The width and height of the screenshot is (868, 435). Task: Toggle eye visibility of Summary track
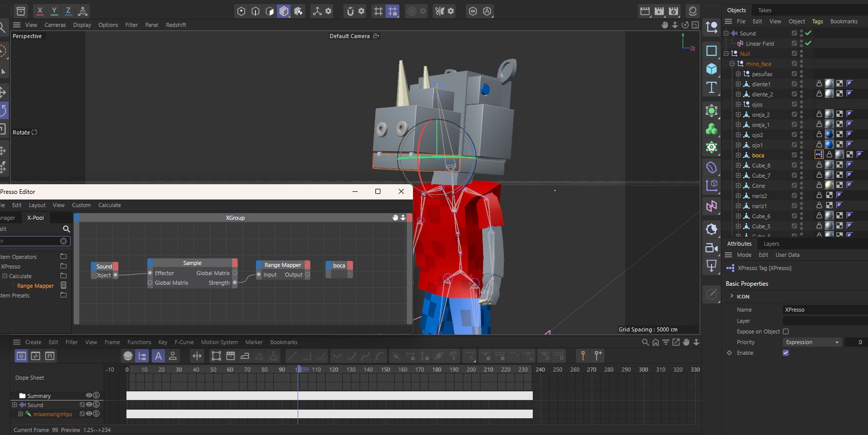tap(89, 395)
